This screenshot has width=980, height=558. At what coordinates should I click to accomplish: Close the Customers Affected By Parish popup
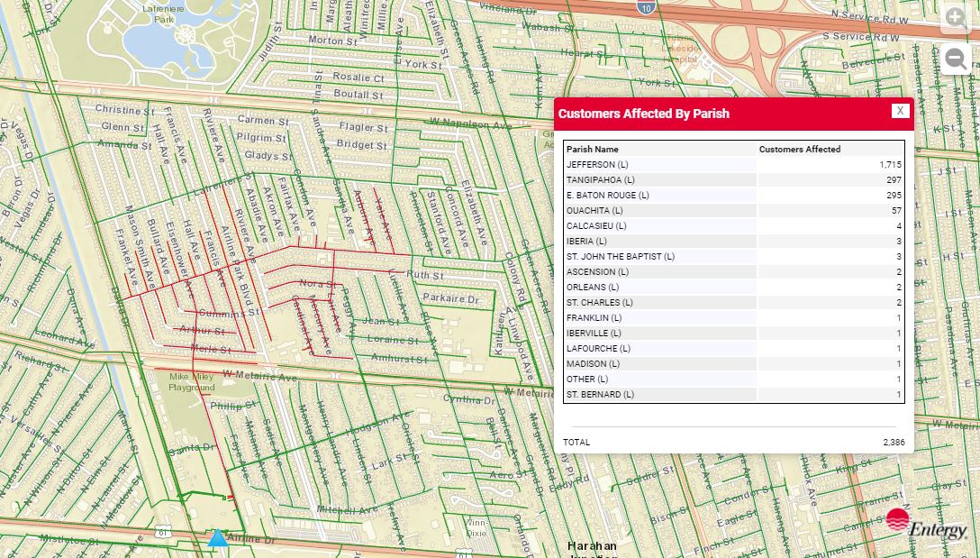tap(900, 111)
